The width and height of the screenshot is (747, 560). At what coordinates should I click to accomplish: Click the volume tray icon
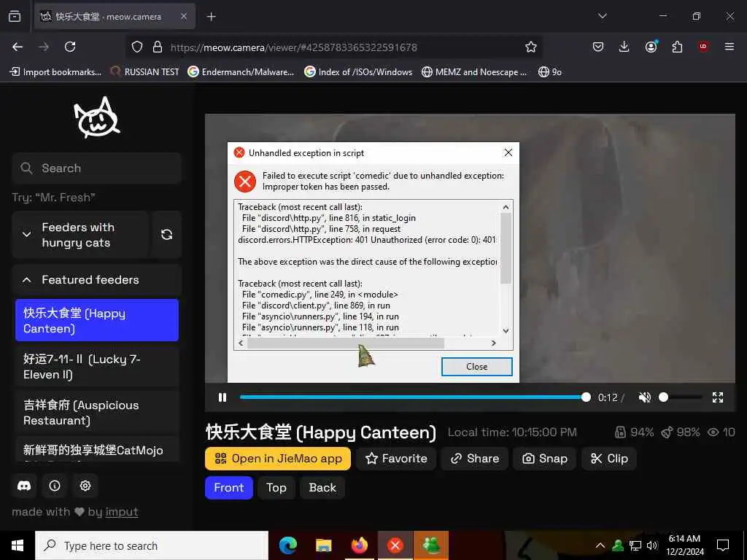pos(652,545)
